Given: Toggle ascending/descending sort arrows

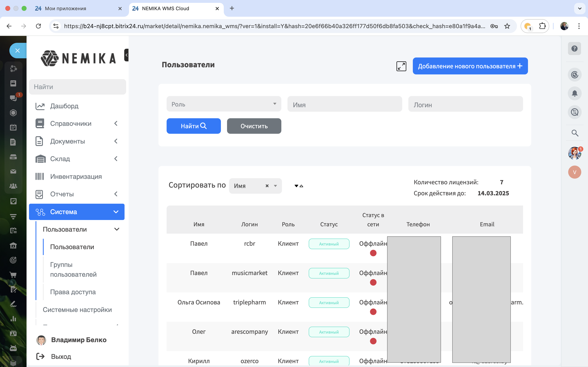Looking at the screenshot, I should coord(299,186).
